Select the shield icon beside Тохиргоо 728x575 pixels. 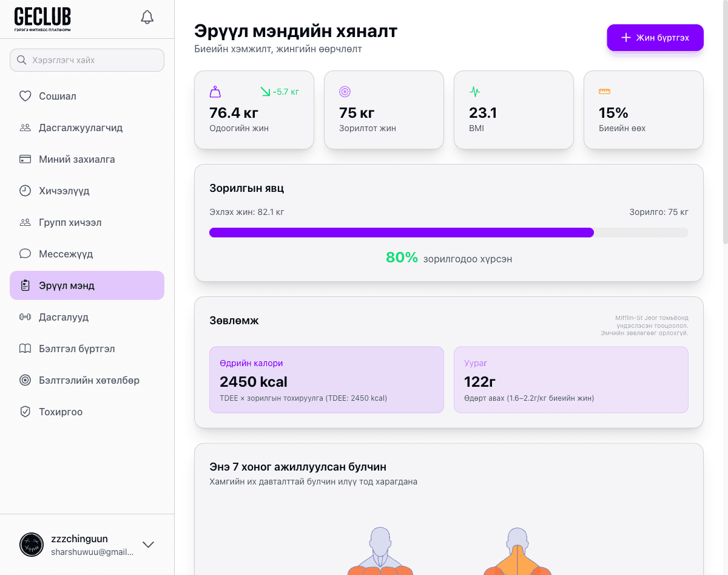click(25, 412)
